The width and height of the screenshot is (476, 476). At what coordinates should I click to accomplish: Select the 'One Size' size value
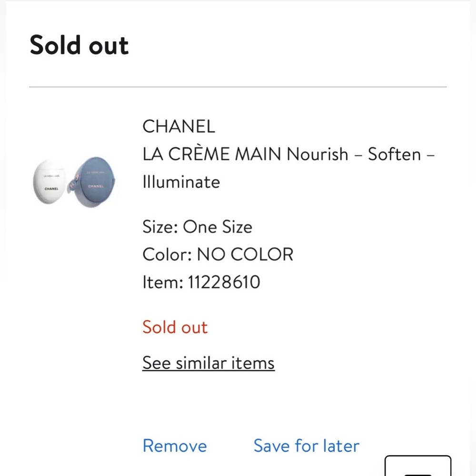pos(218,227)
